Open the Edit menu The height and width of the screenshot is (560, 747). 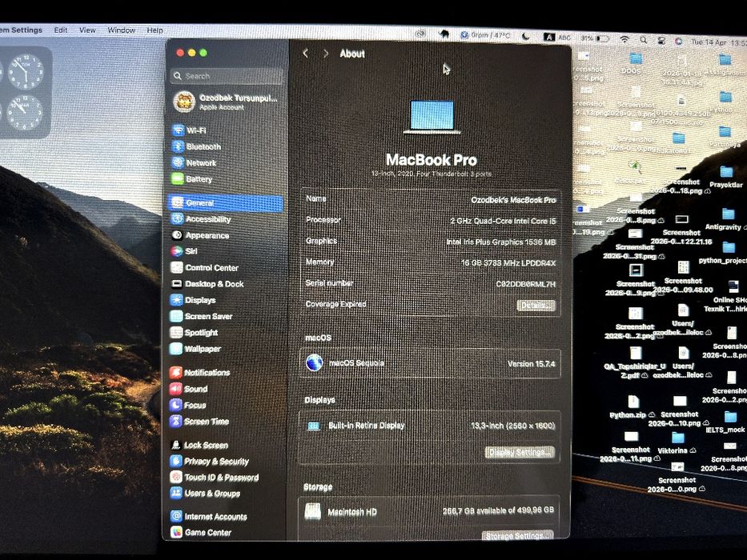click(x=61, y=30)
